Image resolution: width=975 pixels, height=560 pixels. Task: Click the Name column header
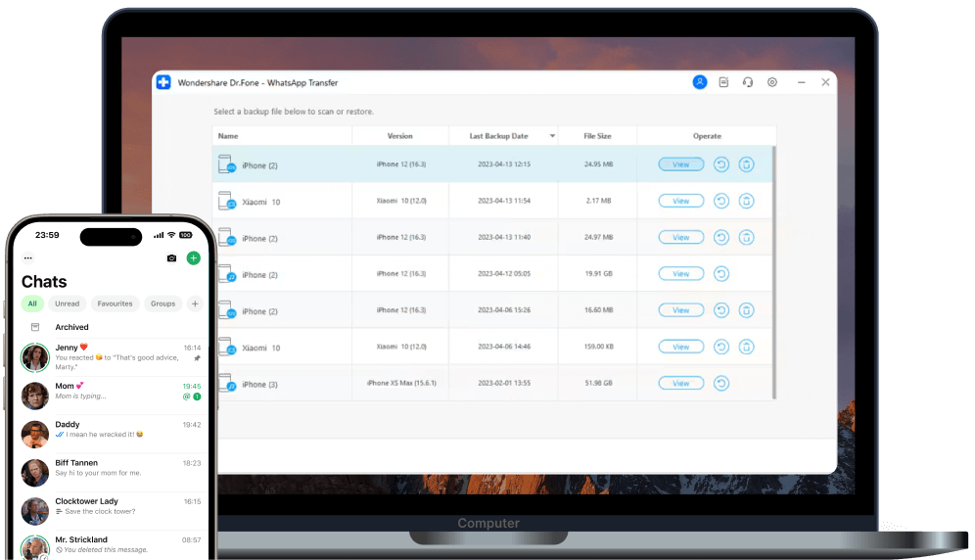[282, 136]
